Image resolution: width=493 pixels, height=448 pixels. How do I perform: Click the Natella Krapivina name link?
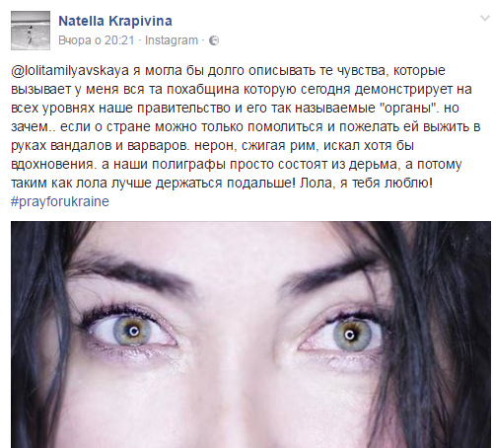tap(115, 21)
